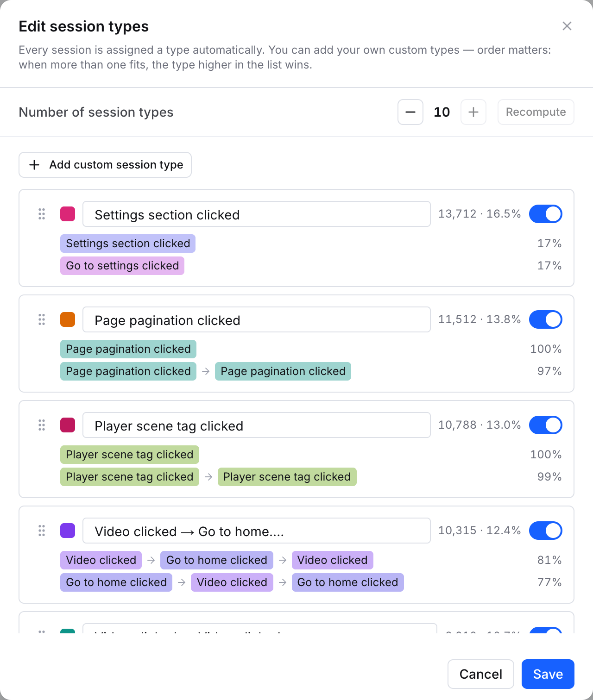Click the 11,512 · 13.8% count text
Screen dimensions: 593x700
(x=479, y=319)
